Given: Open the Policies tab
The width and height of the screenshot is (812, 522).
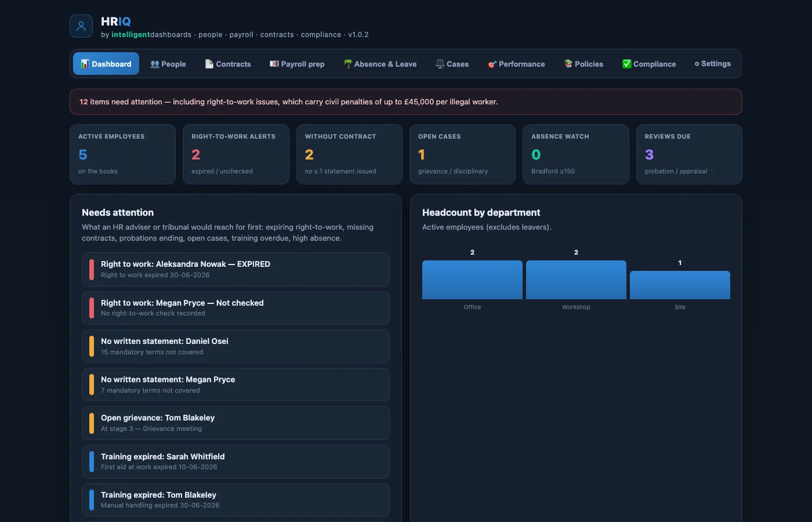Looking at the screenshot, I should click(583, 64).
